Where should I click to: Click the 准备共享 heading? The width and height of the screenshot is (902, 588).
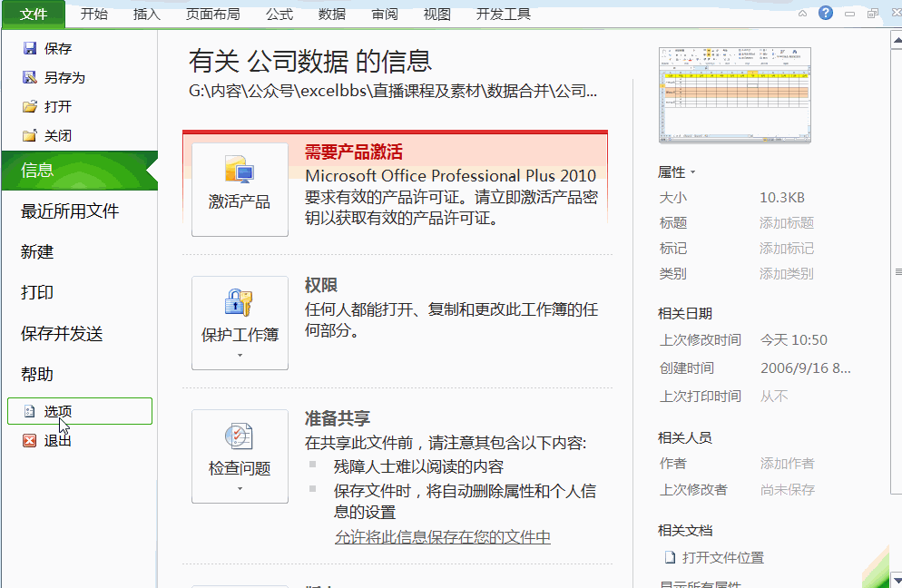[338, 418]
